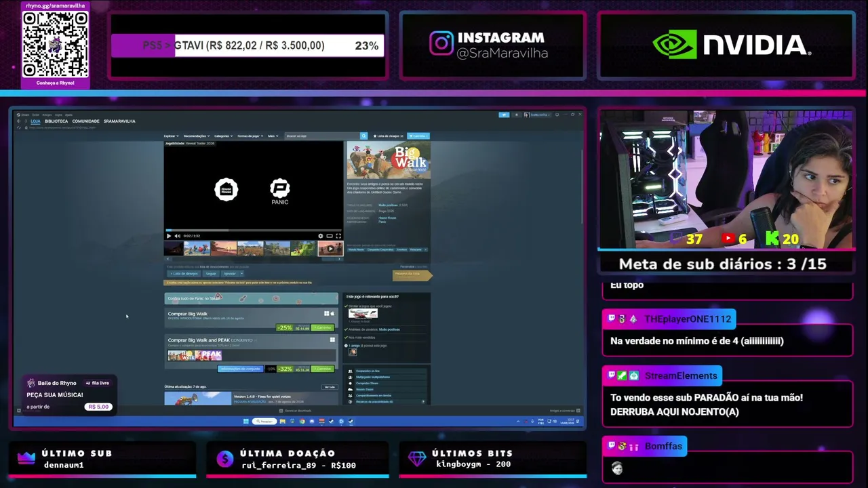This screenshot has height=488, width=868.
Task: Open the arrow dropdown next to Ignorar
Action: [242, 274]
